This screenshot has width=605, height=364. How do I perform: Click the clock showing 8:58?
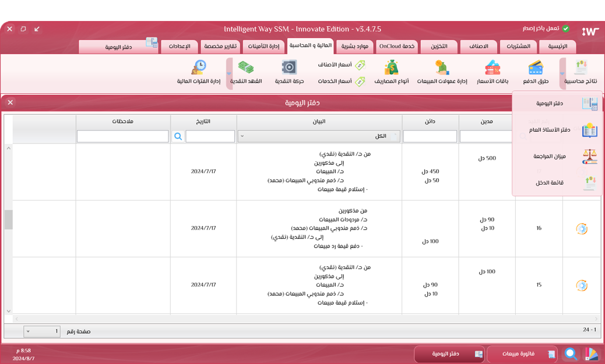23,351
